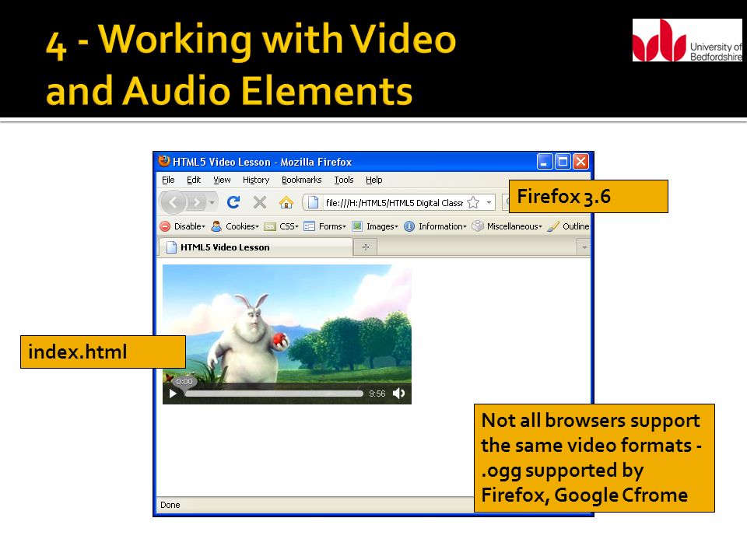Bookmark the page with the star icon
Viewport: 747px width, 560px height.
pyautogui.click(x=473, y=202)
